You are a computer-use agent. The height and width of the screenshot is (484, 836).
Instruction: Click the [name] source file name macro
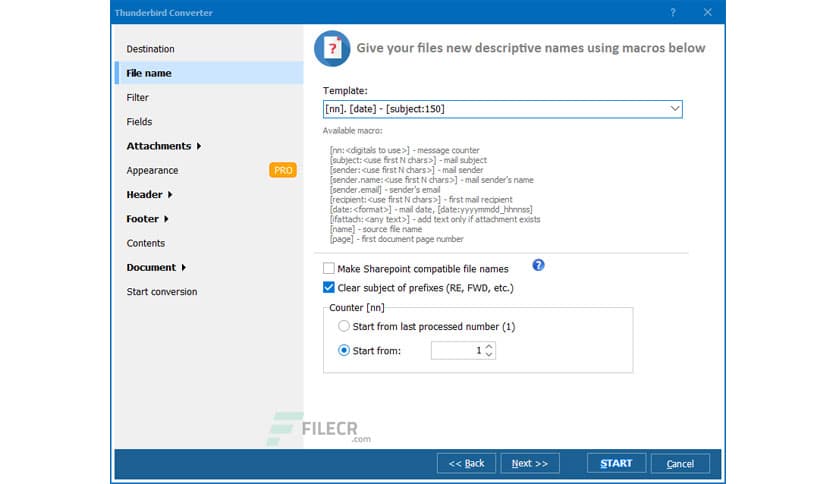[x=376, y=229]
